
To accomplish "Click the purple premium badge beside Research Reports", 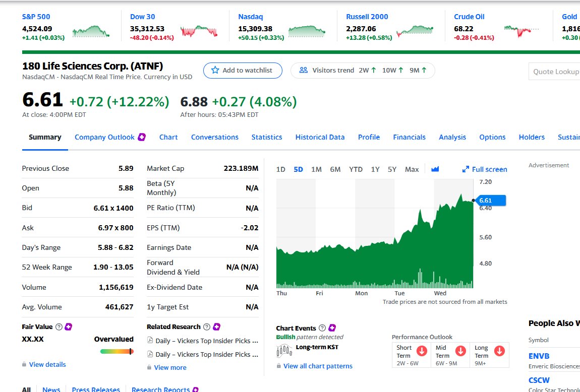I will pos(196,389).
